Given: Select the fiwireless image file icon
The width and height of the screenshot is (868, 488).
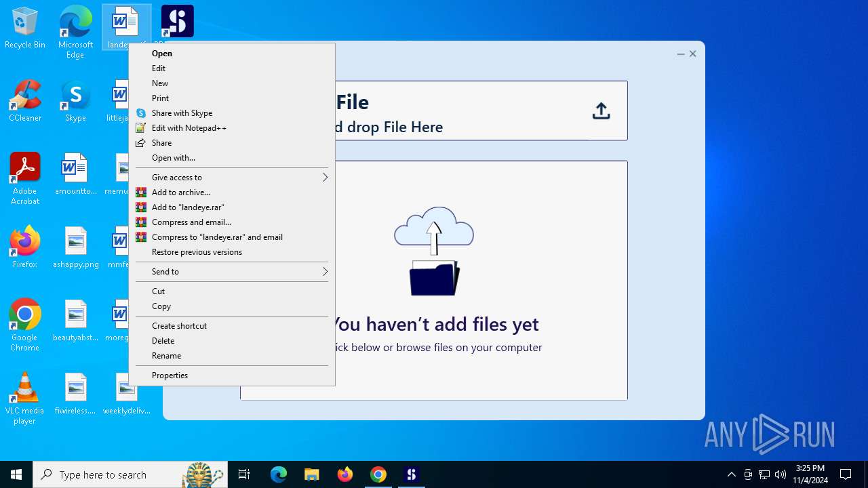Looking at the screenshot, I should tap(75, 394).
